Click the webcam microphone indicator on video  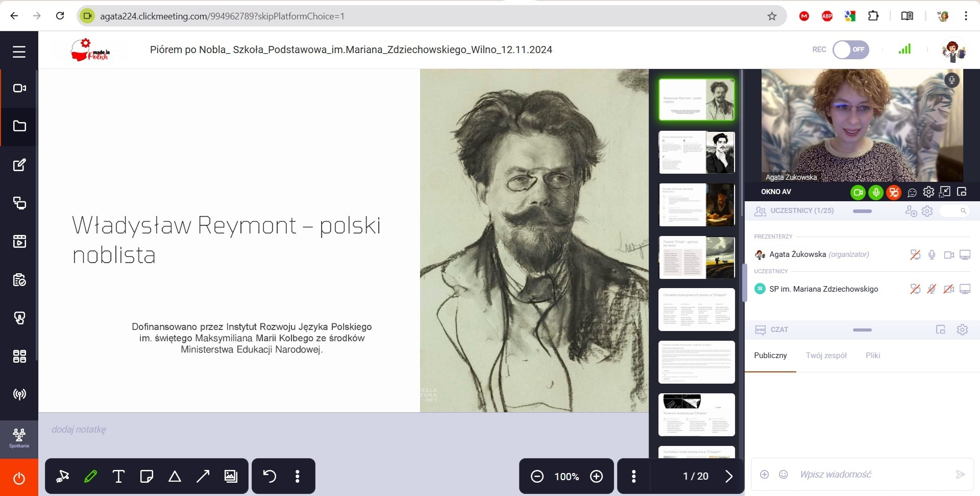coord(951,80)
